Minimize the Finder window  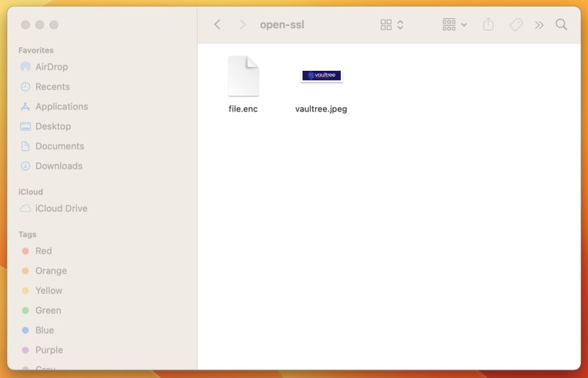39,25
